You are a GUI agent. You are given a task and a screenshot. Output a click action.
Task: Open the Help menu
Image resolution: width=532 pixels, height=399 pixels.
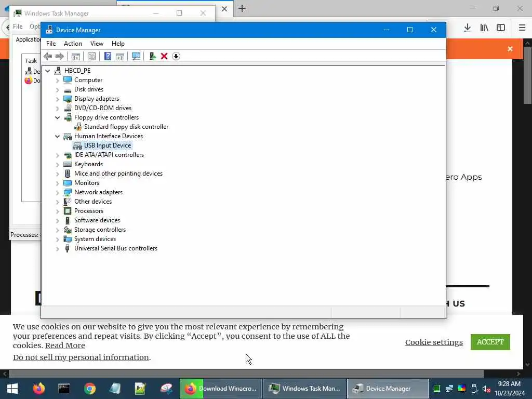point(118,44)
